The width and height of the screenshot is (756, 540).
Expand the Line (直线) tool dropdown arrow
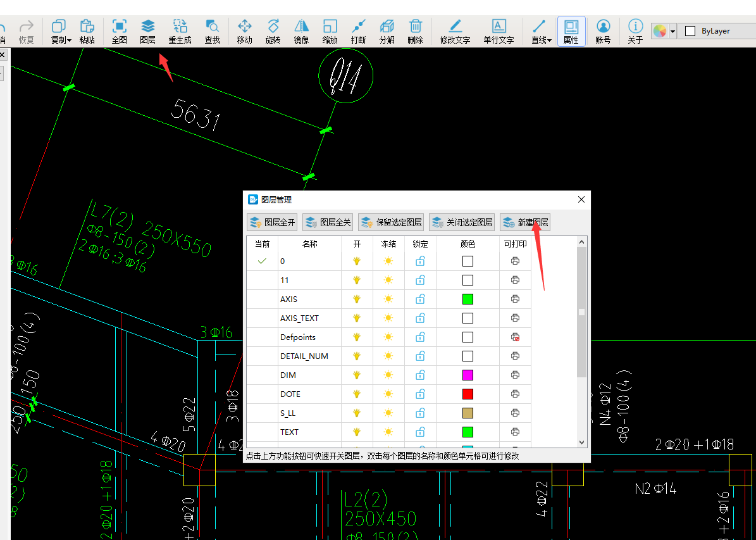(x=550, y=41)
